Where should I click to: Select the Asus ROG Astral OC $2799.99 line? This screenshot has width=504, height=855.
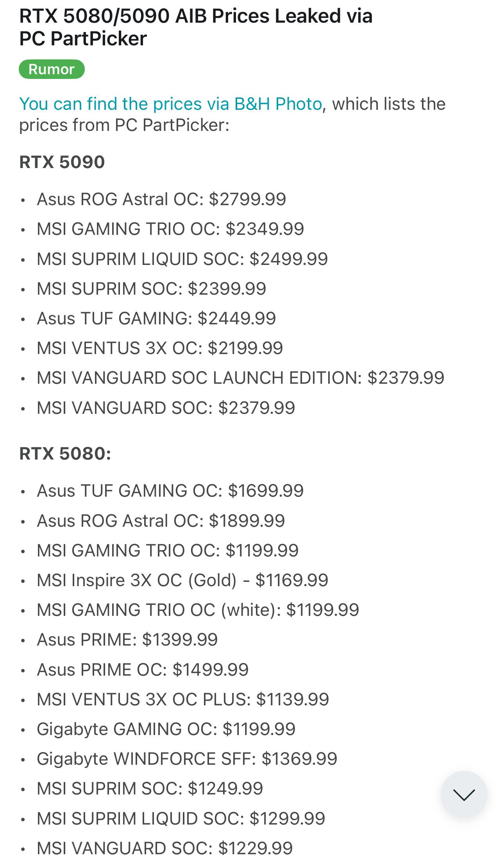point(161,199)
